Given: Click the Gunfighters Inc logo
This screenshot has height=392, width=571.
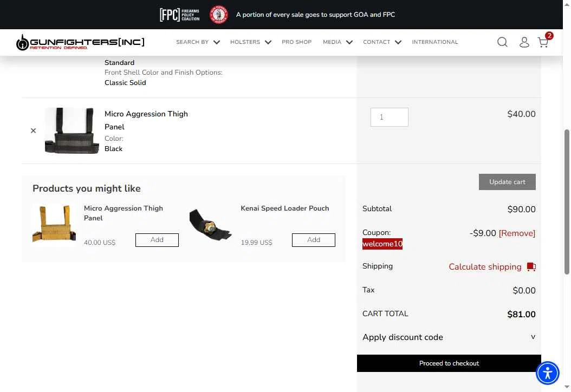Looking at the screenshot, I should pos(80,42).
